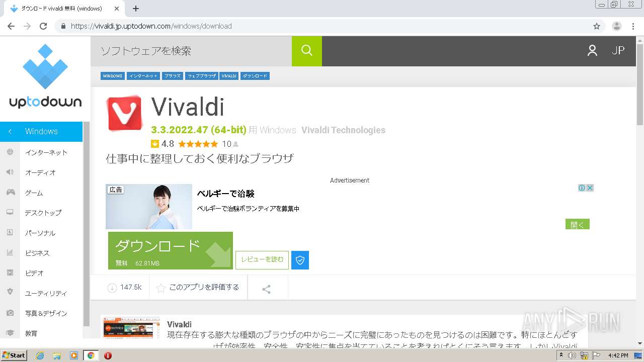Image resolution: width=644 pixels, height=362 pixels.
Task: Open the Chrome three-dot menu
Action: [633, 26]
